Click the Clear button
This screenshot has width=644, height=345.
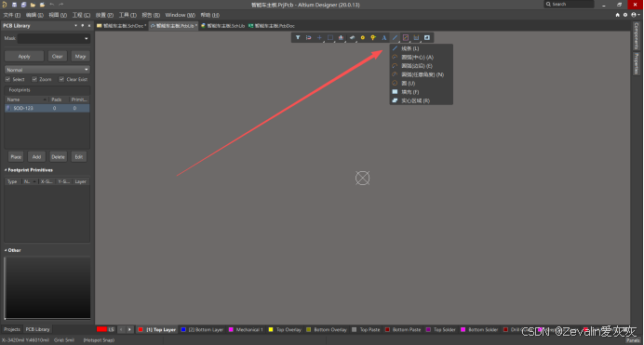(58, 56)
